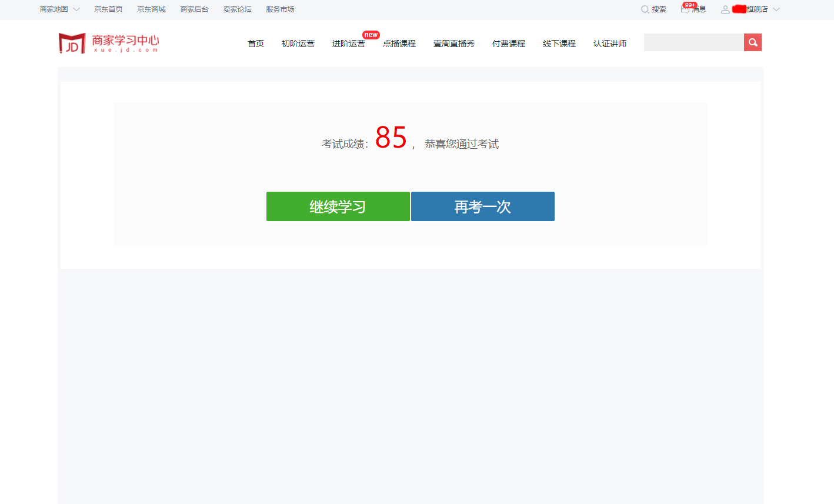
Task: Open 壹周直播秀 in the navigation
Action: click(x=454, y=44)
